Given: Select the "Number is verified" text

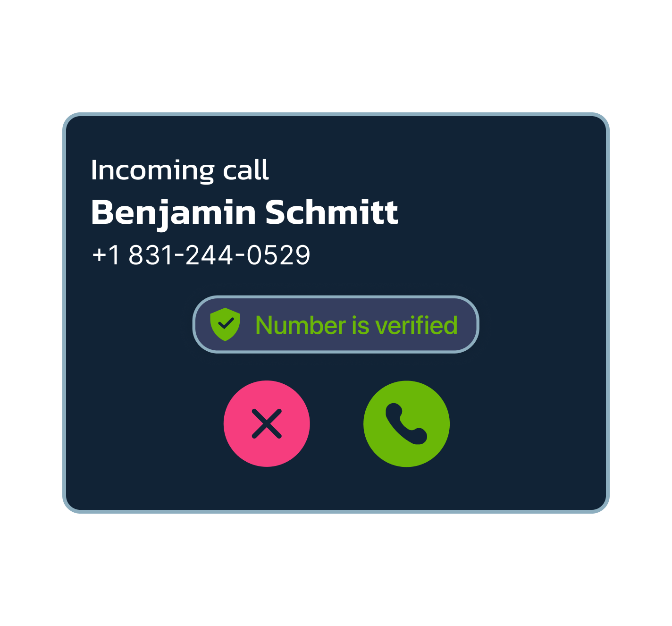Looking at the screenshot, I should pyautogui.click(x=356, y=325).
